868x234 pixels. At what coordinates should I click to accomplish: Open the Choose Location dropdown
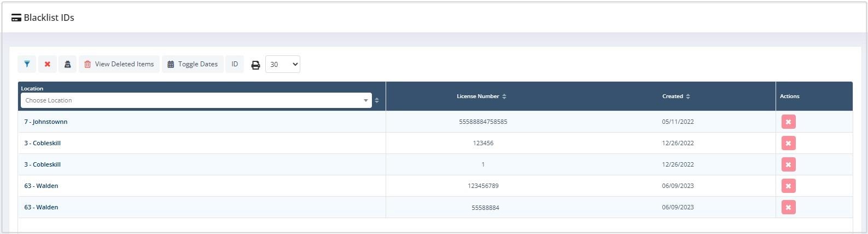coord(196,100)
